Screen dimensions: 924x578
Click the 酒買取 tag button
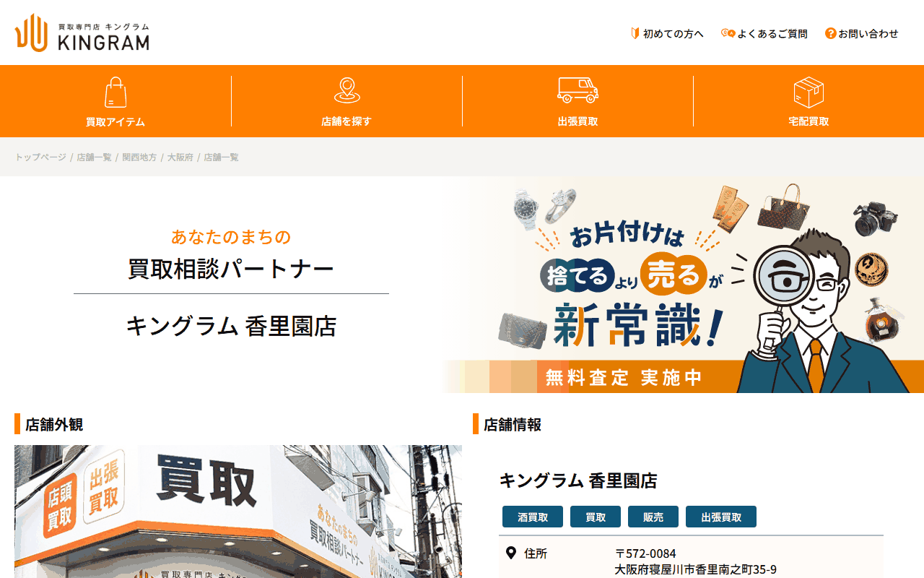(x=533, y=517)
